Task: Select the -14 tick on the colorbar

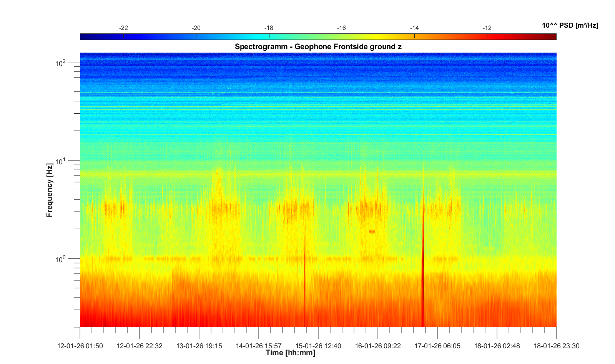Action: (414, 36)
